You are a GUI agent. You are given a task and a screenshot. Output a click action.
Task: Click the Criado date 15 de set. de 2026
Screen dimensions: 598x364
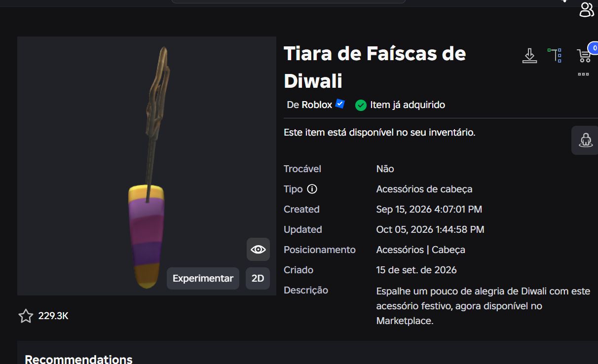[416, 270]
